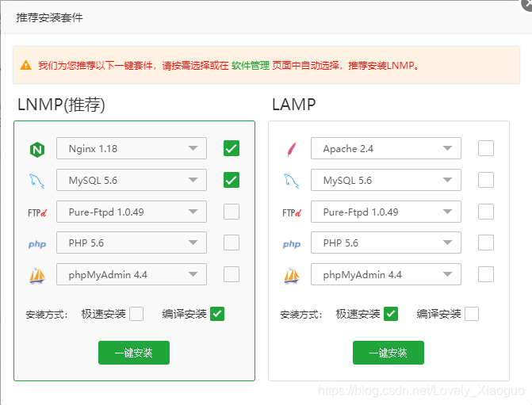Screen dimensions: 532x405
Task: Uncheck the Nginx 1.18 checkbox in LNMP
Action: pos(232,148)
